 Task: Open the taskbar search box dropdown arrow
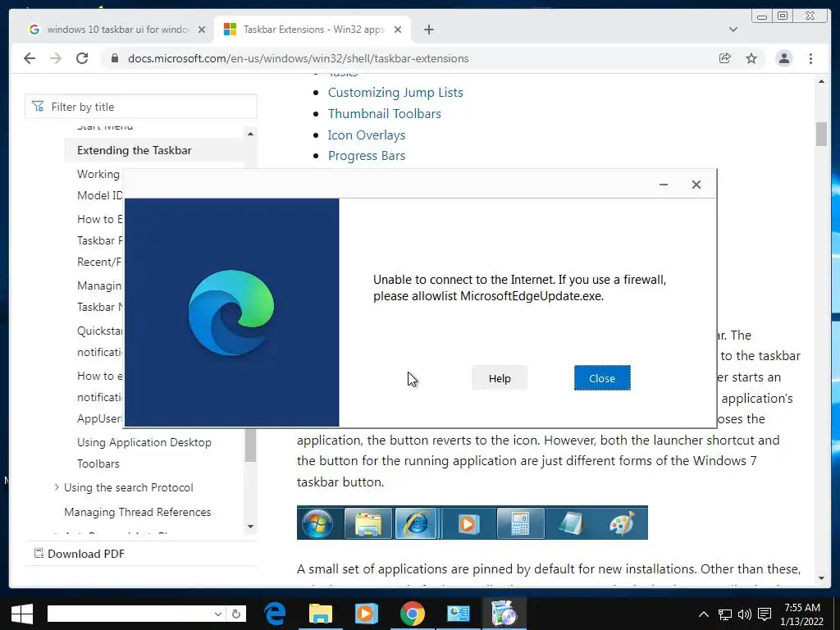pos(217,614)
